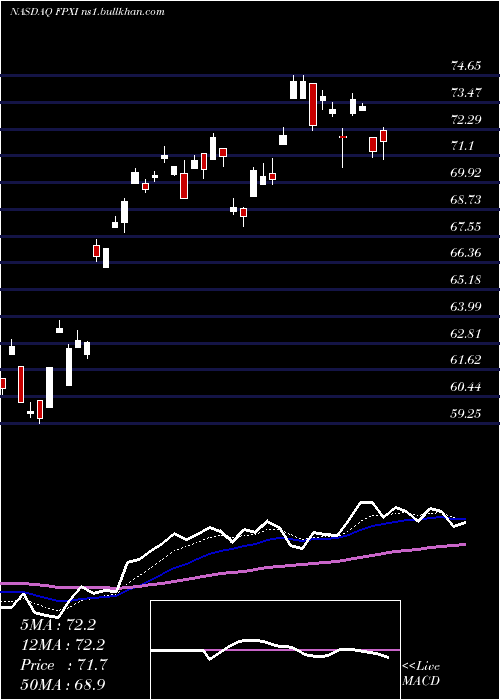Click the <<Live MACD label
500x700 pixels.
click(421, 673)
